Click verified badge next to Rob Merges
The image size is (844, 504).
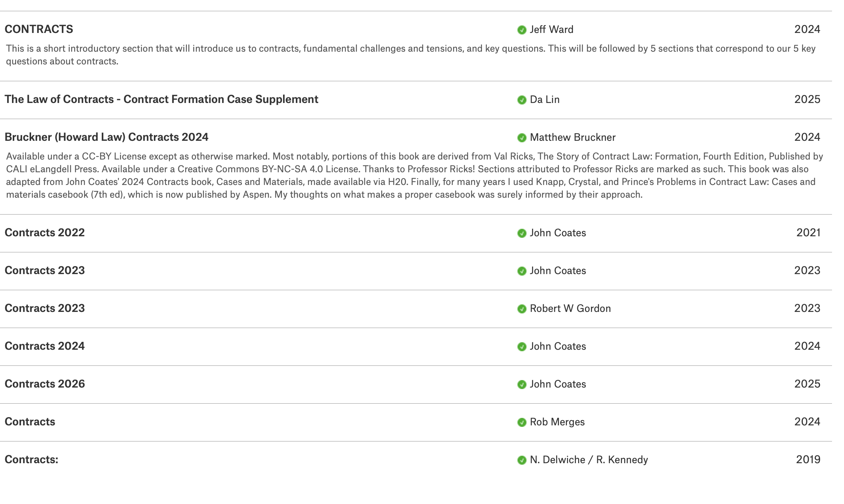coord(522,422)
